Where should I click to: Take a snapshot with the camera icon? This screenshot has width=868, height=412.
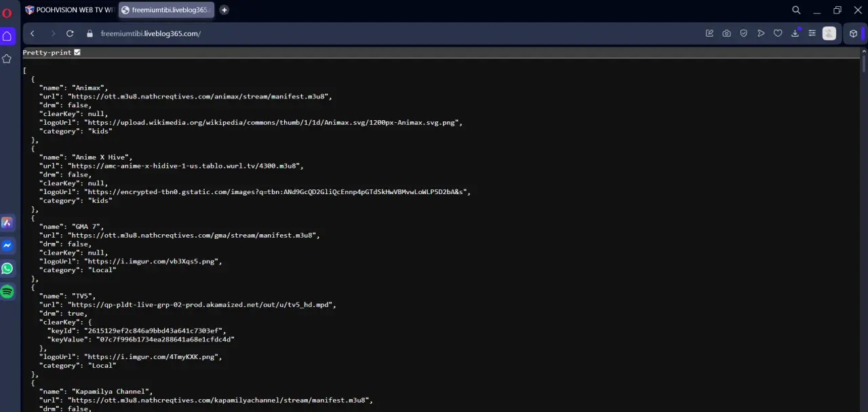click(x=726, y=33)
